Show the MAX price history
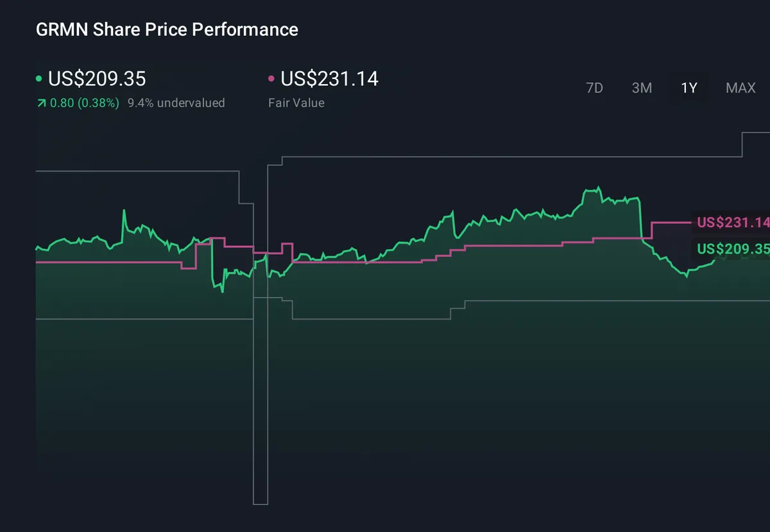The width and height of the screenshot is (770, 532). click(740, 88)
